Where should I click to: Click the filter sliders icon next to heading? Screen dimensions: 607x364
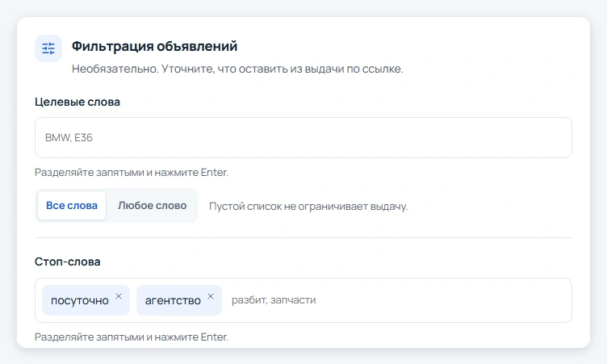click(x=48, y=48)
